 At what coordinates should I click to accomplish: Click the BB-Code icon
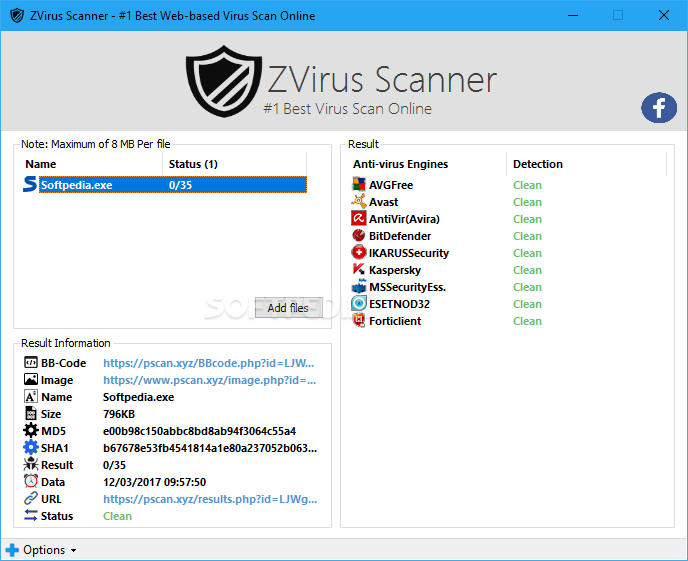[x=31, y=362]
